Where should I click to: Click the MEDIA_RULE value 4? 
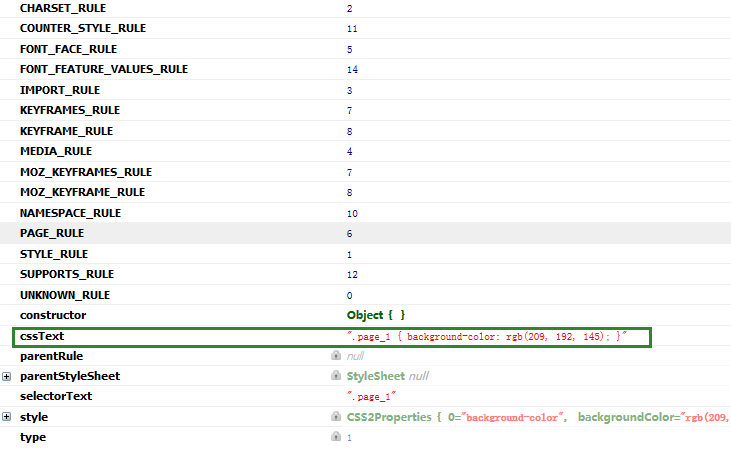pyautogui.click(x=350, y=152)
